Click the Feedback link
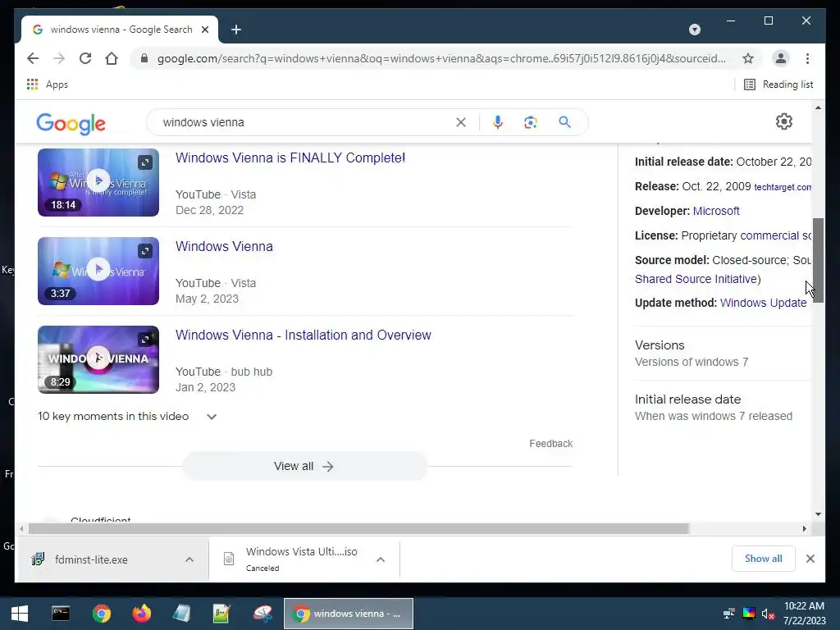 (550, 444)
